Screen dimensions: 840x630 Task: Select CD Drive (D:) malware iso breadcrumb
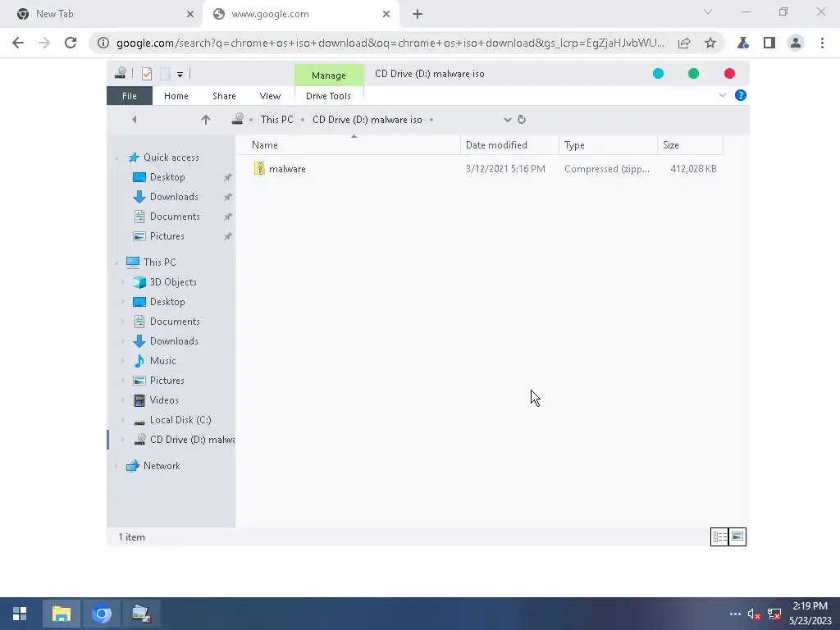[367, 120]
